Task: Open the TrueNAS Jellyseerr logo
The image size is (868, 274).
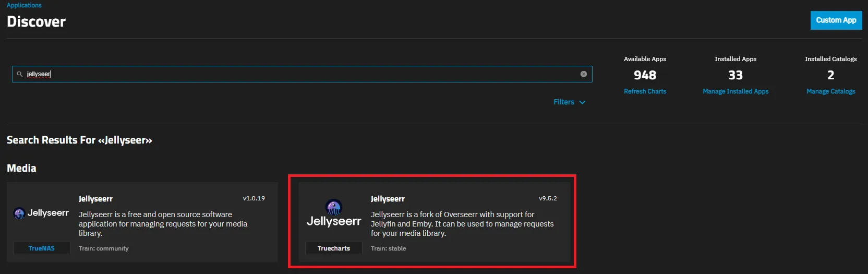Action: 41,213
